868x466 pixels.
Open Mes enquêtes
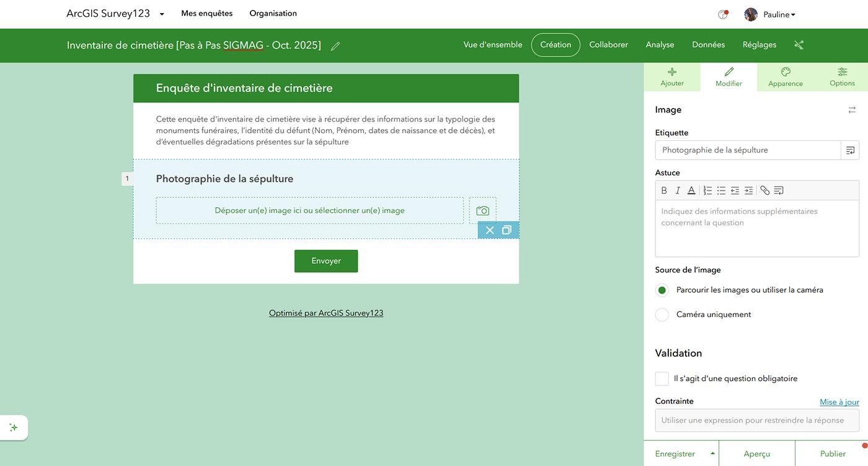point(206,14)
